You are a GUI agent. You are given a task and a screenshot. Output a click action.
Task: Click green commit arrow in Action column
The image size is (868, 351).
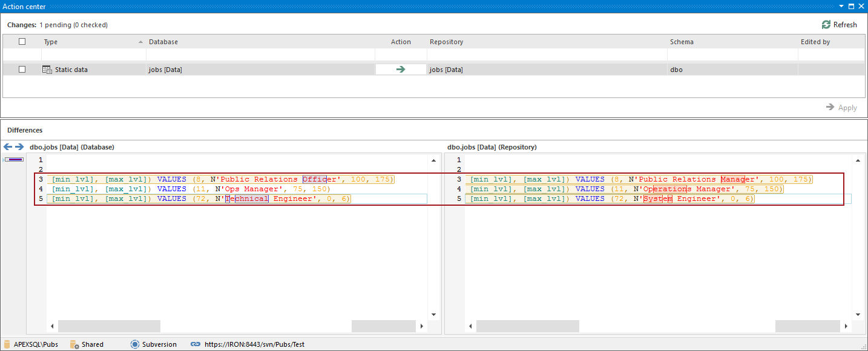(x=401, y=70)
